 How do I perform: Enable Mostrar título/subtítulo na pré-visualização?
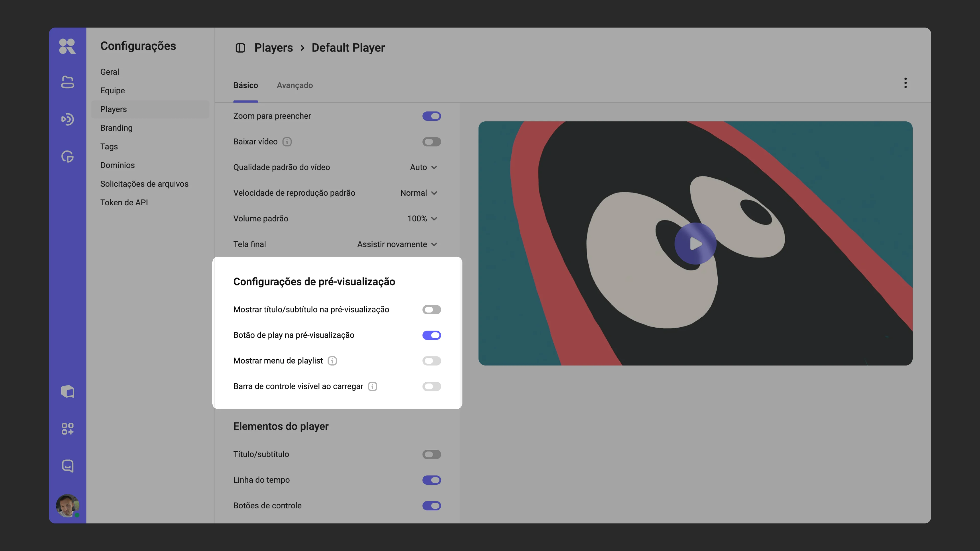pos(431,309)
